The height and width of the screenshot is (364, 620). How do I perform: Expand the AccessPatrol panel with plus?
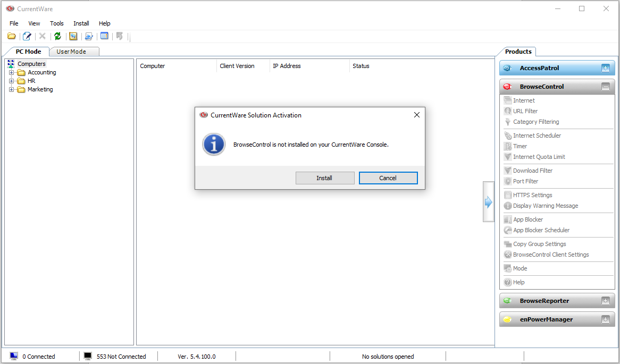[x=605, y=68]
